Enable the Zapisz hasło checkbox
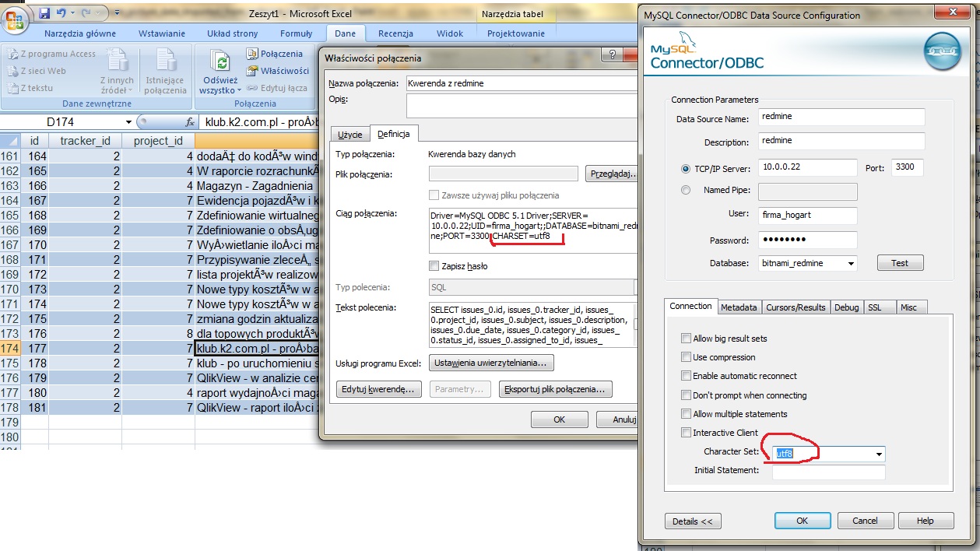The height and width of the screenshot is (551, 980). 434,266
